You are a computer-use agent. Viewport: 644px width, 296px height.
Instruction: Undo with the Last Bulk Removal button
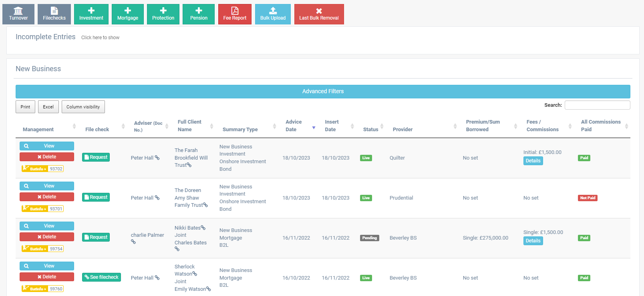click(x=319, y=14)
